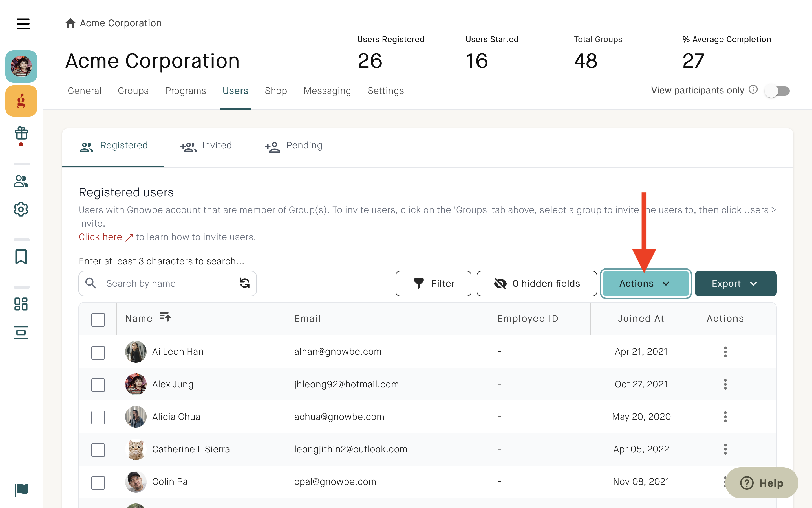Viewport: 812px width, 508px height.
Task: Open three-dot menu for Alicia Chua
Action: click(x=725, y=417)
